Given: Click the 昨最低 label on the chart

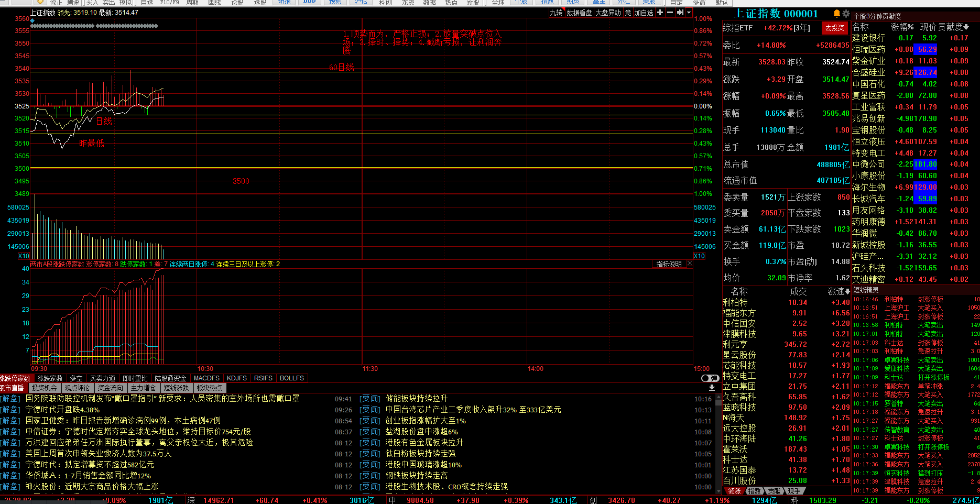Looking at the screenshot, I should (91, 144).
